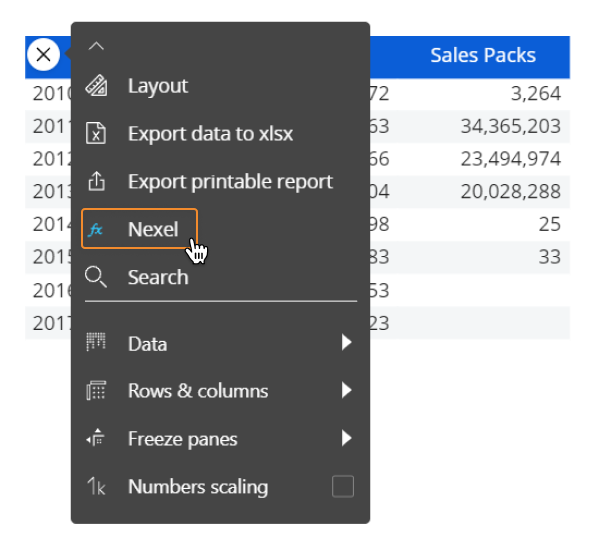Enable the Numbers scaling checkbox
The image size is (594, 550).
tap(343, 486)
